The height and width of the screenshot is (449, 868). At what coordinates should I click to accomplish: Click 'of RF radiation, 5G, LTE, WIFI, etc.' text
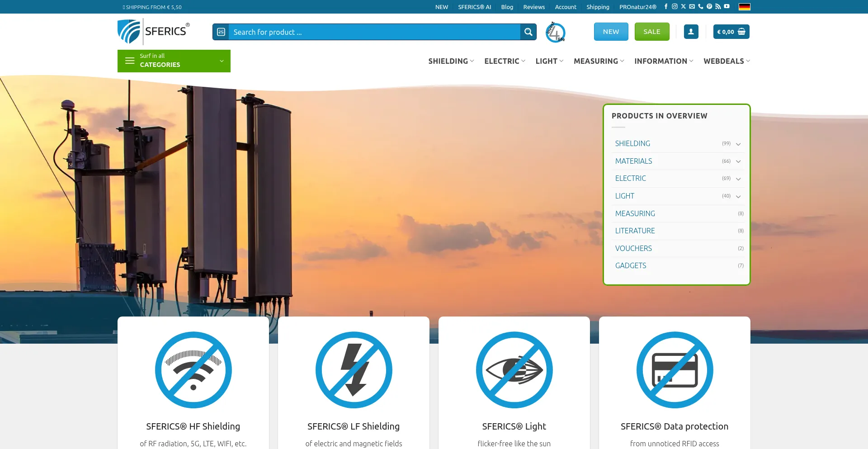(193, 444)
